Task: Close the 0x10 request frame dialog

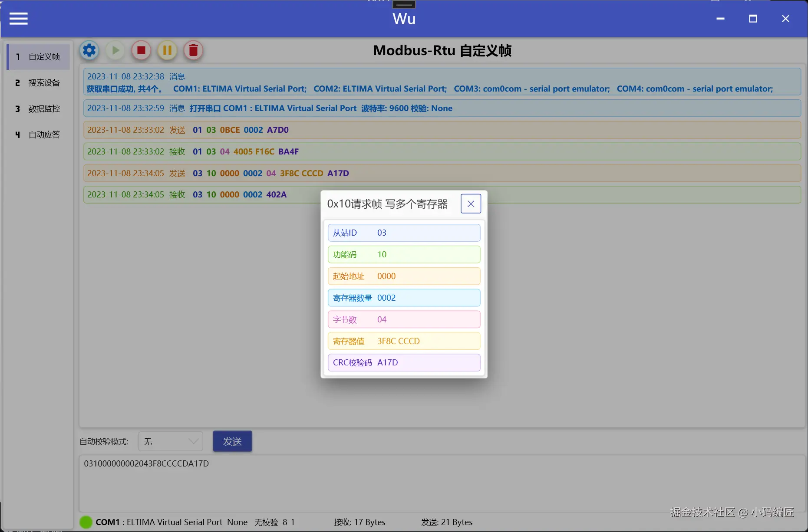Action: pyautogui.click(x=471, y=204)
